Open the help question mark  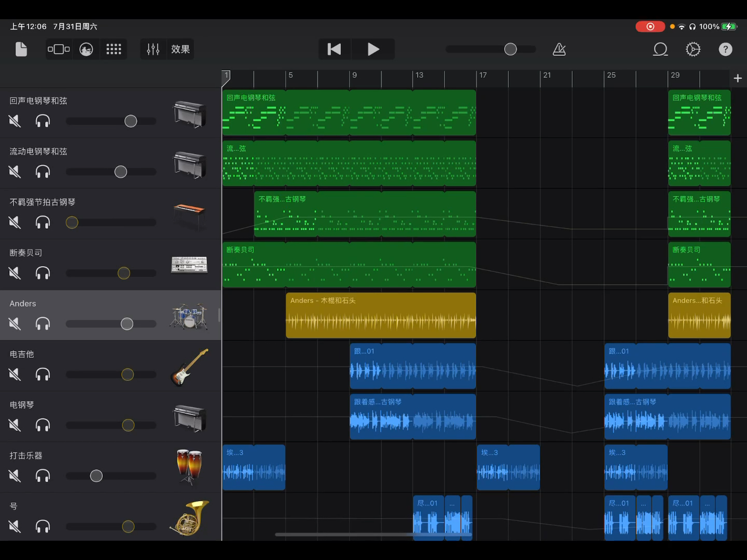coord(725,49)
